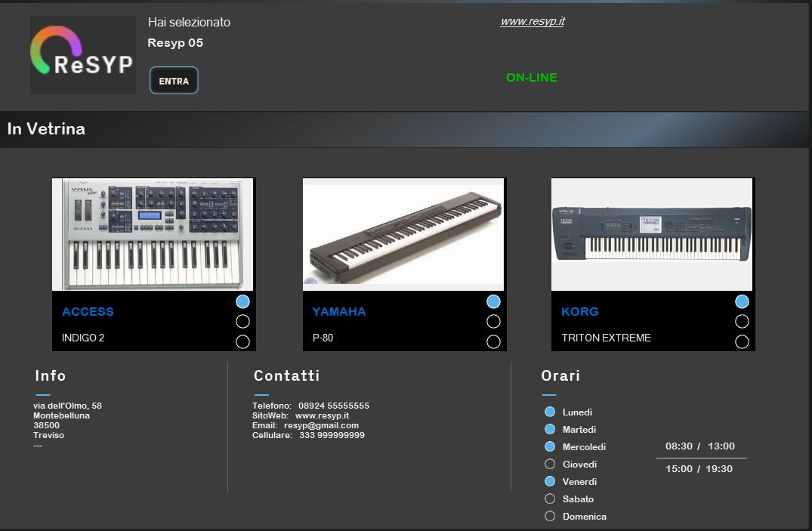Select first radio dot on KORG card
Viewport: 812px width, 531px height.
point(742,301)
